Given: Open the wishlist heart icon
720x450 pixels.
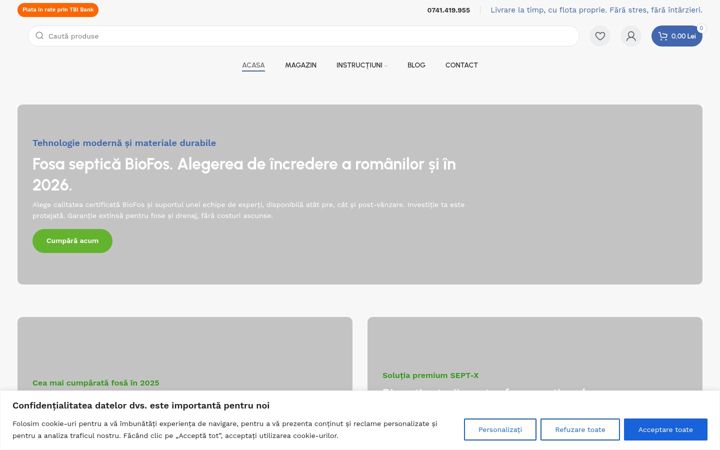Looking at the screenshot, I should pyautogui.click(x=600, y=36).
